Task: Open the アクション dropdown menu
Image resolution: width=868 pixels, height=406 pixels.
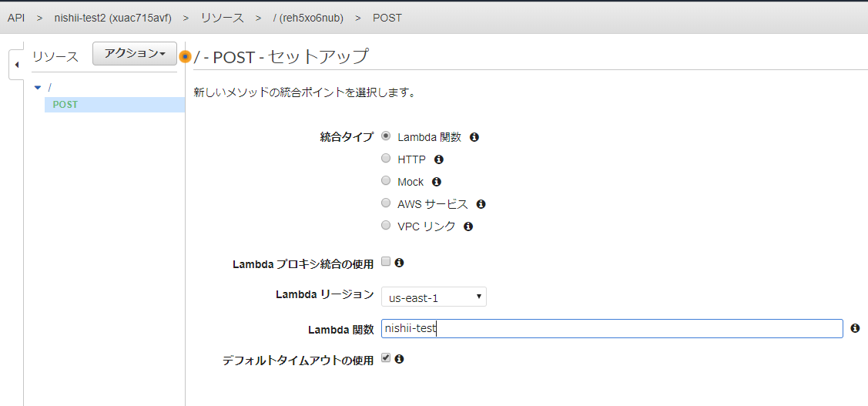Action: pos(135,53)
